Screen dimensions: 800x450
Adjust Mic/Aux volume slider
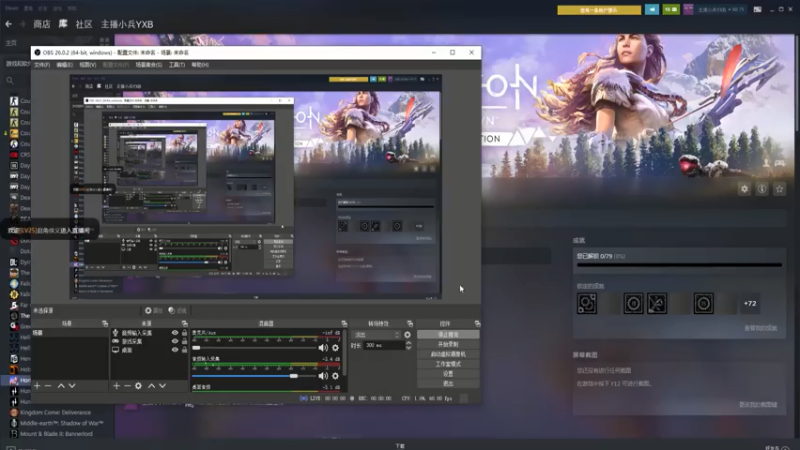(x=254, y=348)
